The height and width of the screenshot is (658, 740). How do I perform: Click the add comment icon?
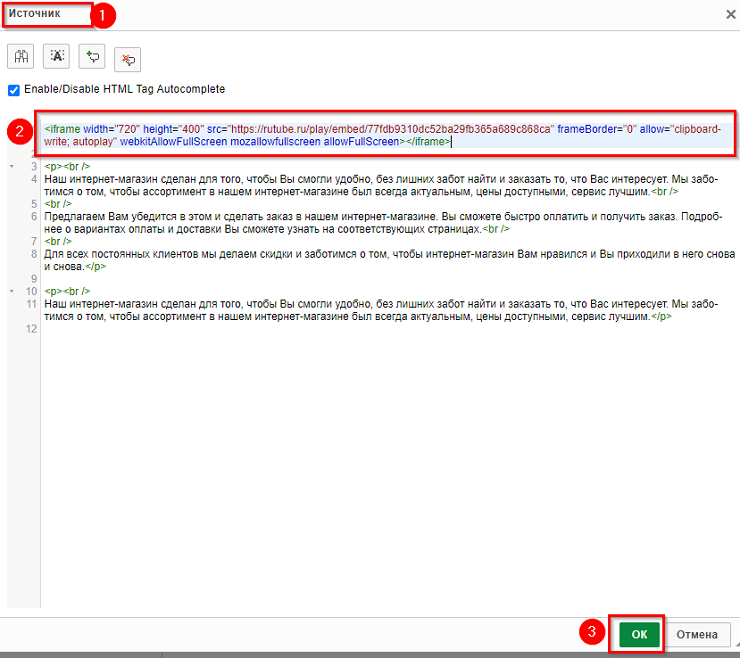[x=93, y=57]
